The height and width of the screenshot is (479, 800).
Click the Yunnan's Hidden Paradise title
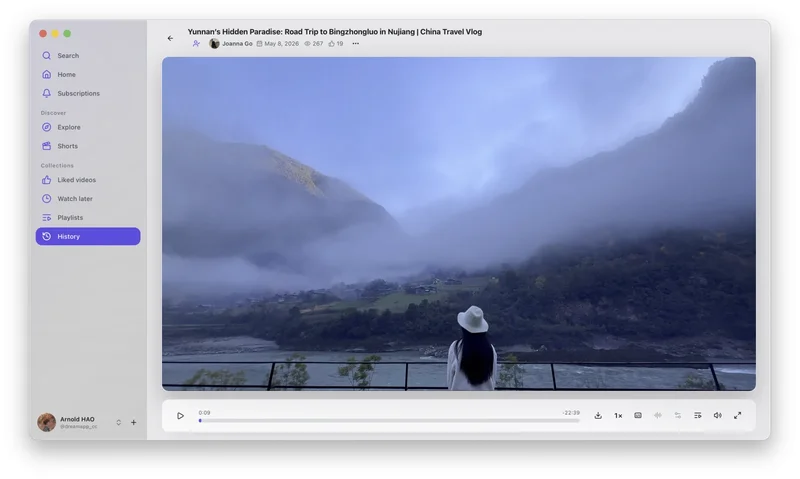335,32
